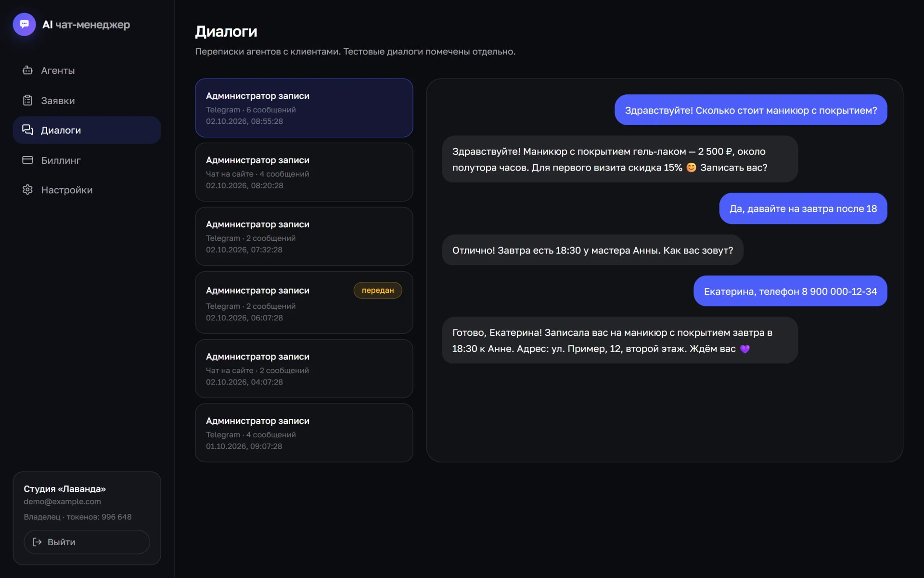Screen dimensions: 924x578
Task: Click the clipboard icon next to Заявки
Action: pos(27,100)
